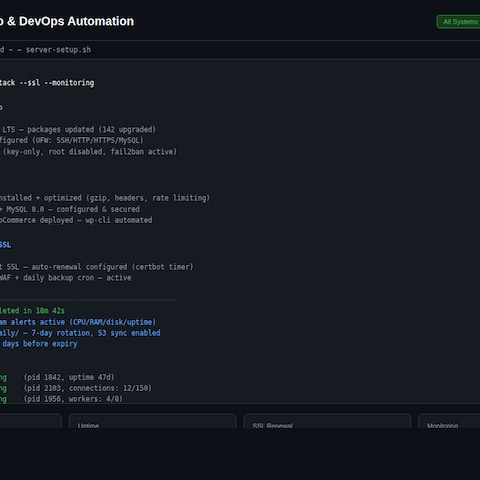The width and height of the screenshot is (480, 480).
Task: Click the 'key-only, root disabled, fail2ban active' line
Action: click(88, 152)
